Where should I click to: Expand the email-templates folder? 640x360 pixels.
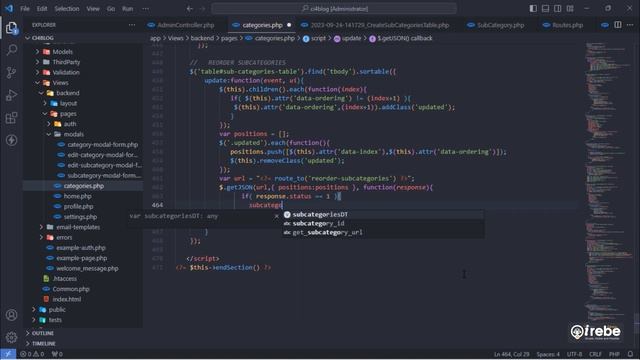click(41, 227)
